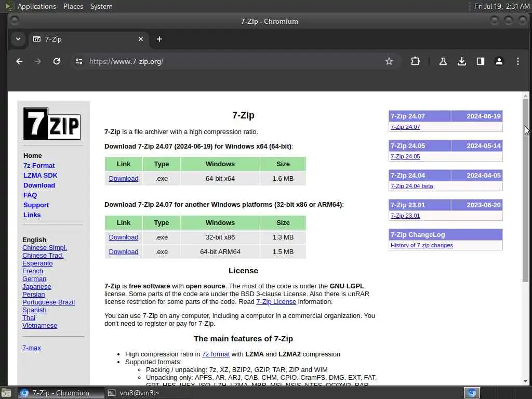This screenshot has height=399, width=532.
Task: Open the 7-Zip 24.07 news link
Action: pos(405,127)
